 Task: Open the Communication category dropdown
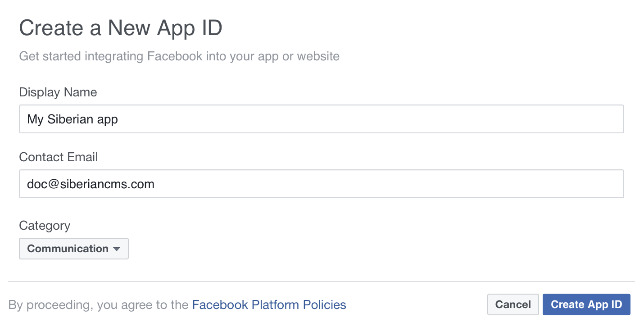(x=73, y=249)
